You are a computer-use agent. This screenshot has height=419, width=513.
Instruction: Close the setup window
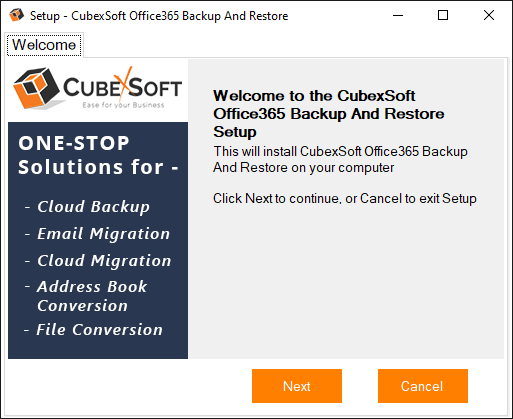click(x=489, y=15)
